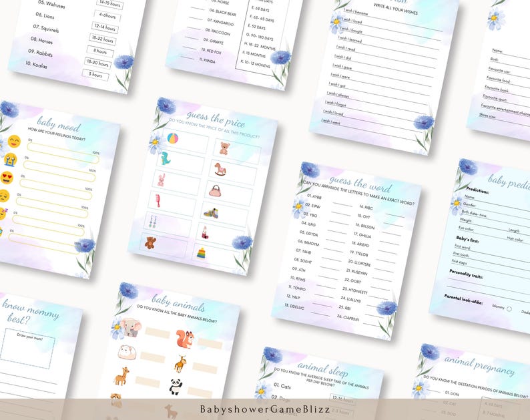Click the pink handbag picture
The height and width of the screenshot is (420, 530).
coord(216,191)
